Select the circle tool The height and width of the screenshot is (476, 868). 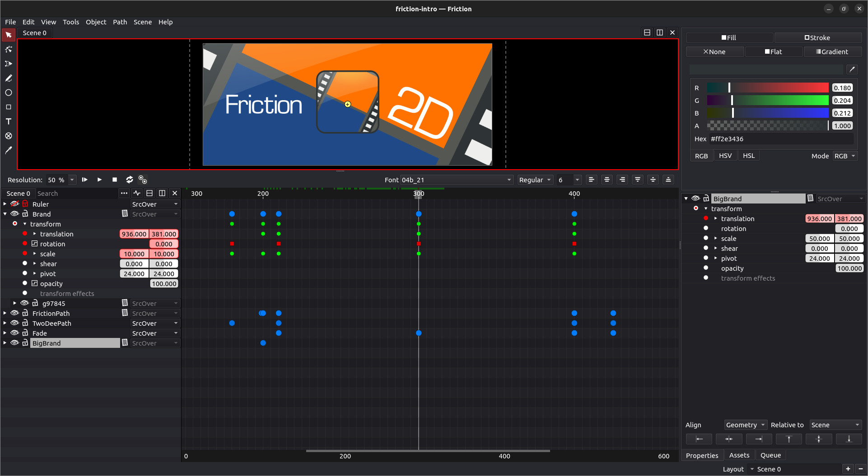click(x=9, y=92)
